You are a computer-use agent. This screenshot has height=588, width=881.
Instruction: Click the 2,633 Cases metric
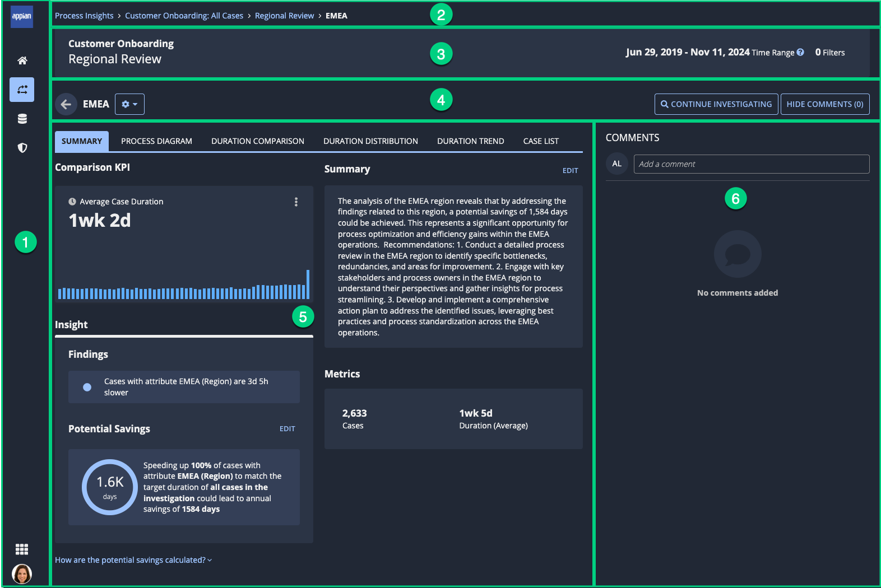click(354, 419)
